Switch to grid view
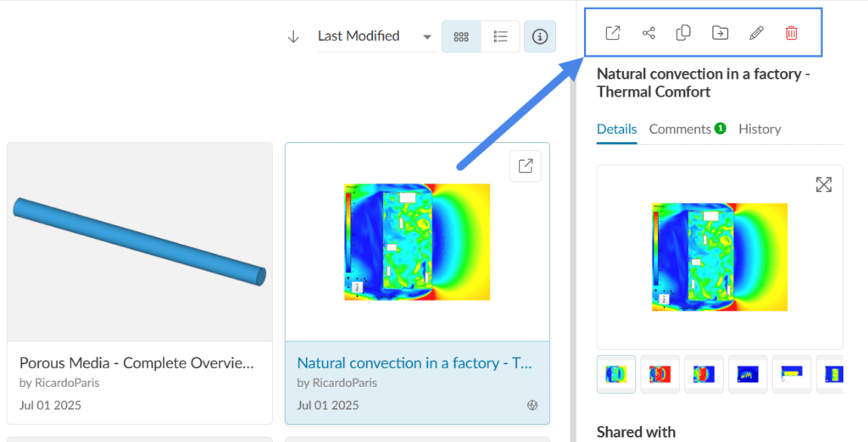This screenshot has height=442, width=868. click(x=461, y=36)
